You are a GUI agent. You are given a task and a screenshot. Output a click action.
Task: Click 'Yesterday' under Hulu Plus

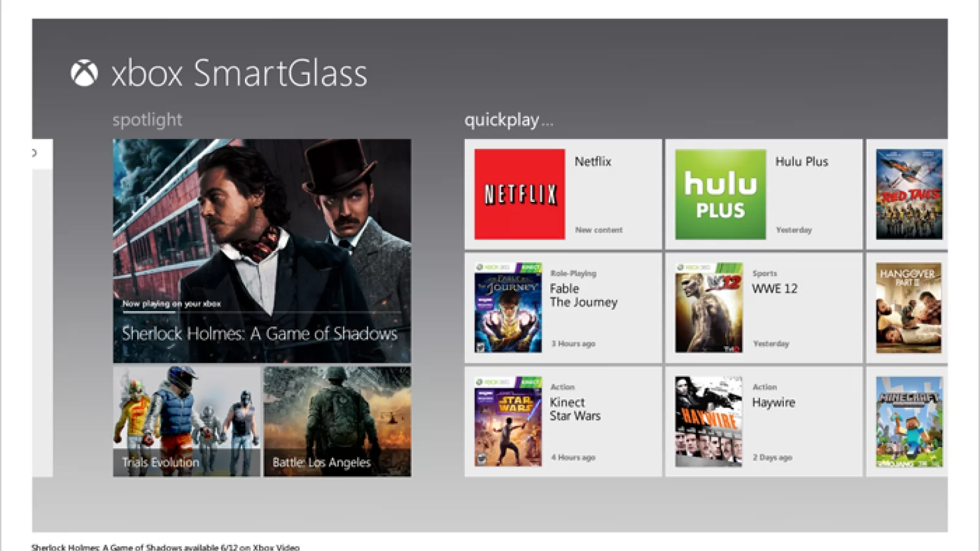coord(794,230)
